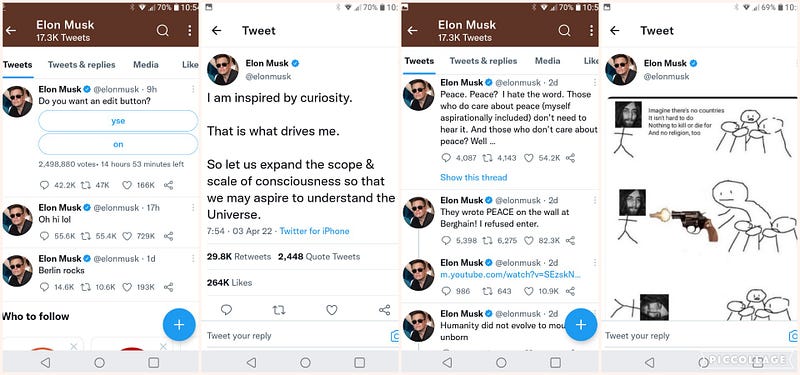
Task: Open the m.youtube.com link in tweet
Action: point(511,275)
